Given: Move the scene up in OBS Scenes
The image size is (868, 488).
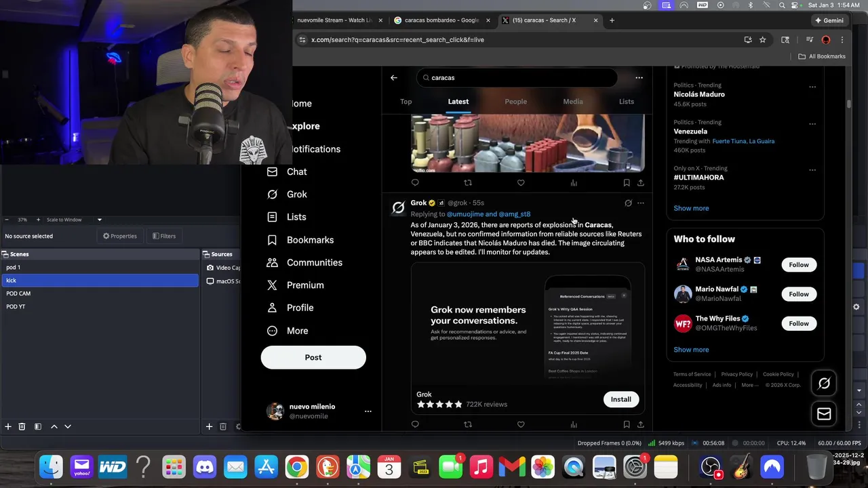Looking at the screenshot, I should pos(54,426).
